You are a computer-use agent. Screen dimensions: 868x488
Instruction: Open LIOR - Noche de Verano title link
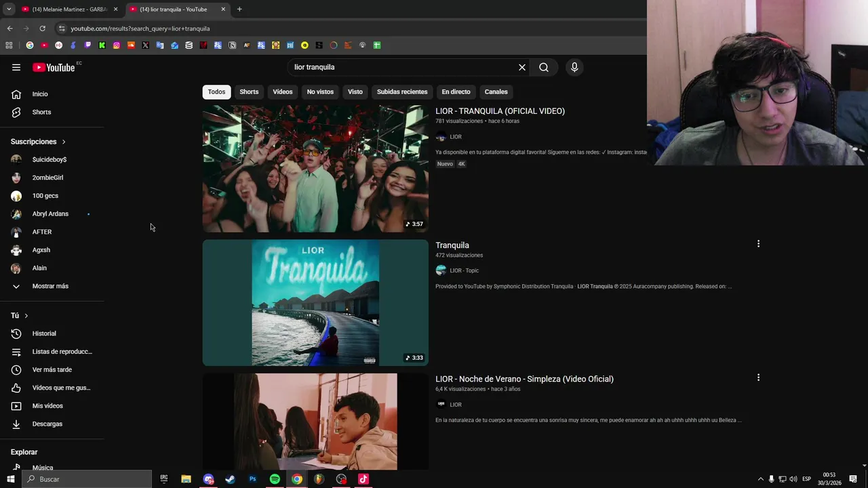tap(524, 379)
